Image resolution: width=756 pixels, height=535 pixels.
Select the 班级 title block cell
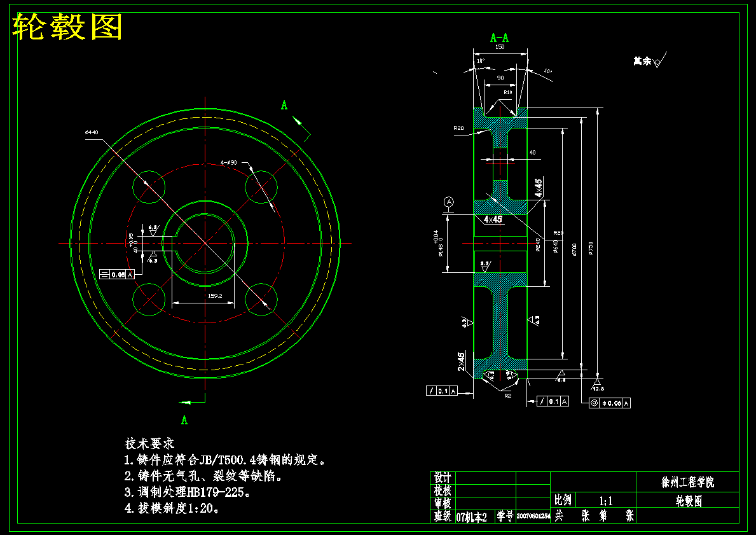443,516
